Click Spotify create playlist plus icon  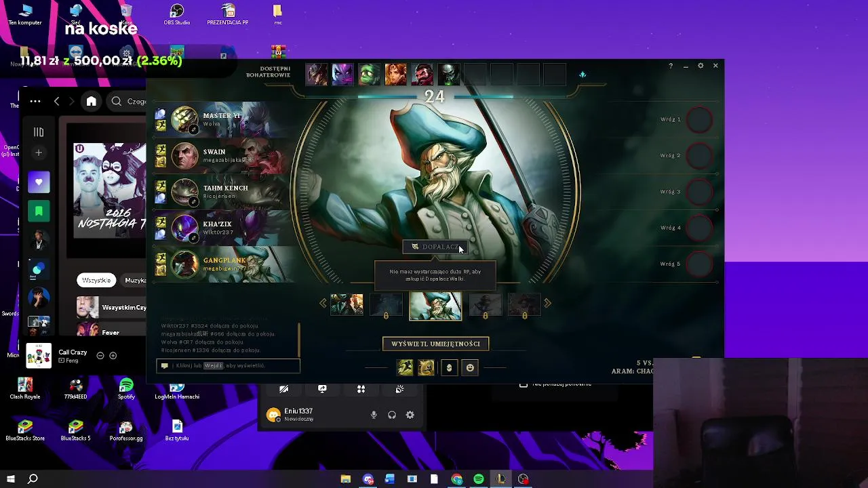click(x=39, y=152)
